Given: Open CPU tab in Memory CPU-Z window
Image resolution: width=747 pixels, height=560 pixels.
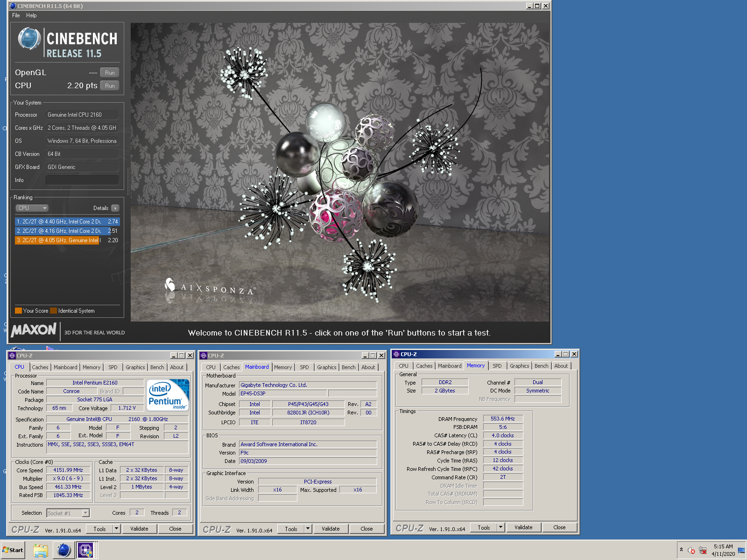Looking at the screenshot, I should pyautogui.click(x=404, y=366).
